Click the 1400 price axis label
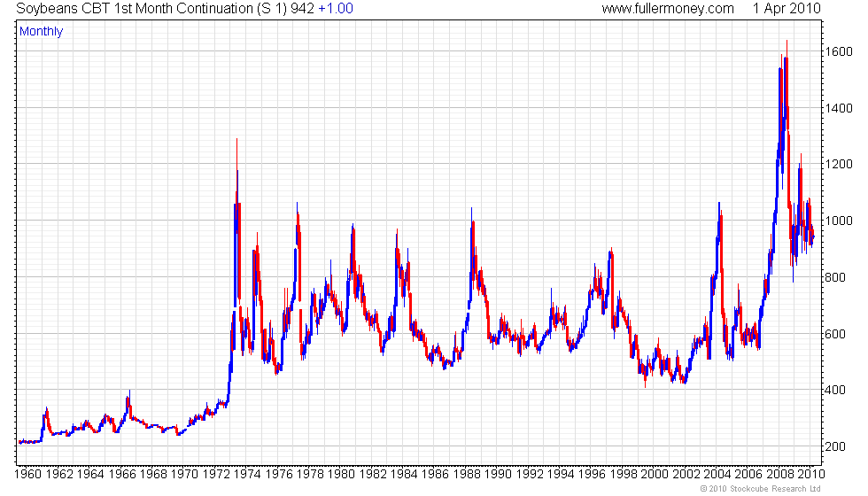This screenshot has height=496, width=868. (839, 108)
